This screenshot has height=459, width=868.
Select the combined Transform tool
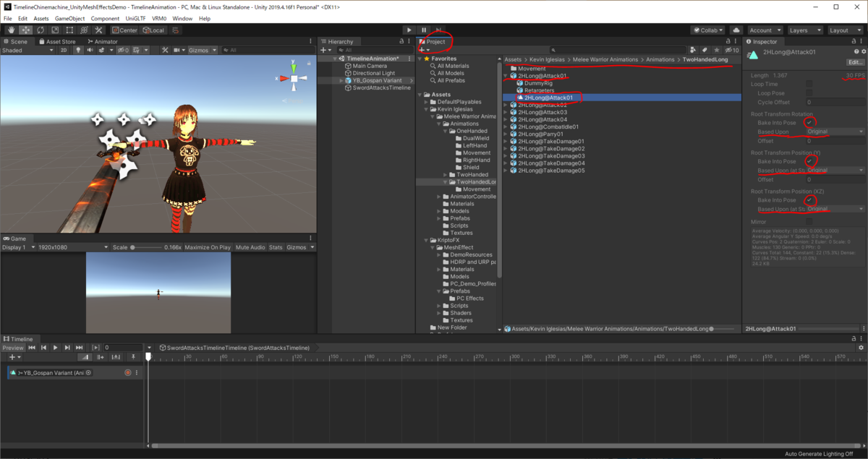(x=84, y=30)
